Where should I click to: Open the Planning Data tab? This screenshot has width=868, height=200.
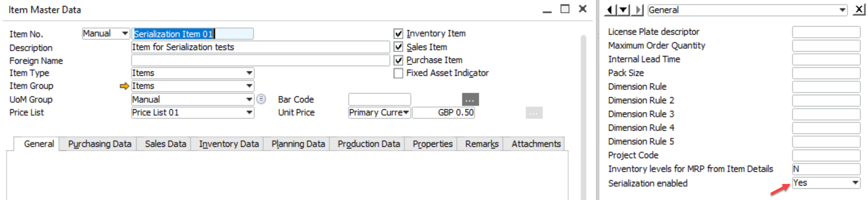coord(298,144)
